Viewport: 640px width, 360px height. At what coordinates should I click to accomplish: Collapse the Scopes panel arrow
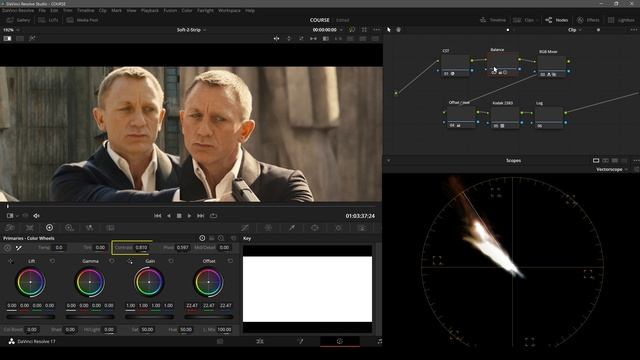tap(388, 160)
